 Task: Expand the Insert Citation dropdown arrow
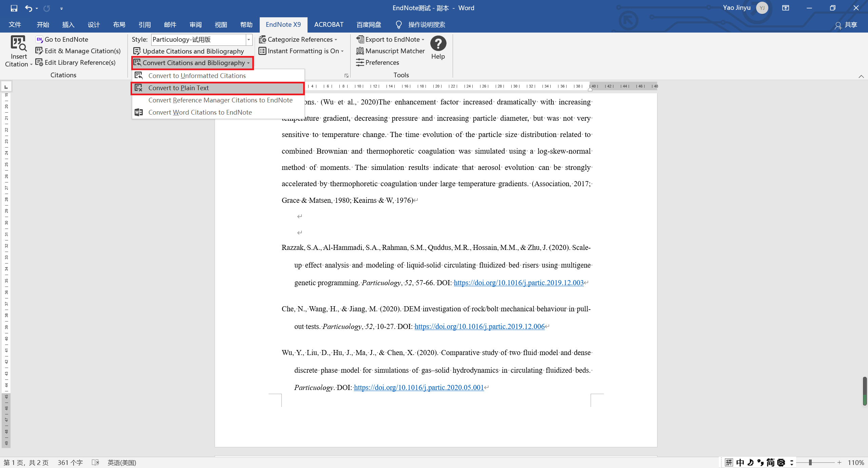[x=31, y=64]
